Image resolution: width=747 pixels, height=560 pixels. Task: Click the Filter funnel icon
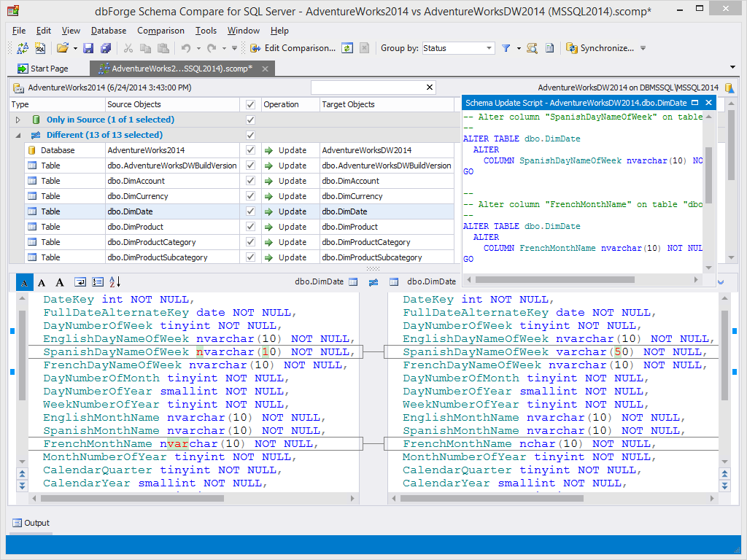pyautogui.click(x=506, y=48)
